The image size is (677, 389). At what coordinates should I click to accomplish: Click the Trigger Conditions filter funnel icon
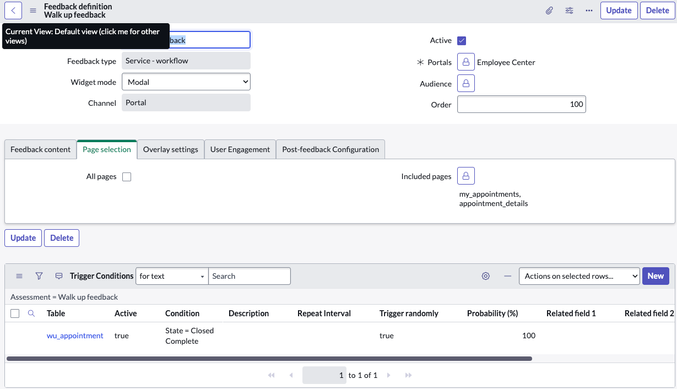pyautogui.click(x=39, y=276)
